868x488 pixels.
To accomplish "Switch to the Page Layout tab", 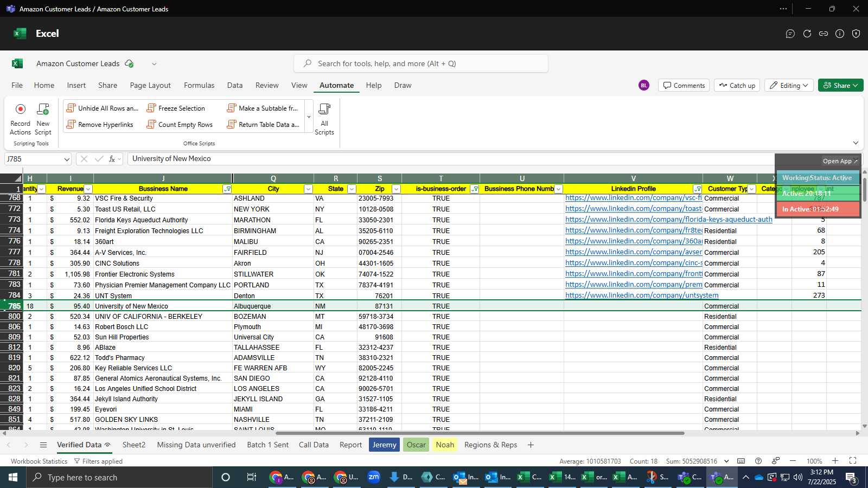I will [x=150, y=85].
